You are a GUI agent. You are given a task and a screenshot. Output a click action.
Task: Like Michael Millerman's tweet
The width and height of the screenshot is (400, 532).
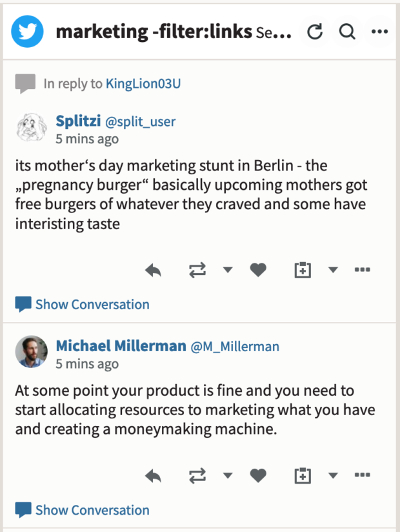258,476
